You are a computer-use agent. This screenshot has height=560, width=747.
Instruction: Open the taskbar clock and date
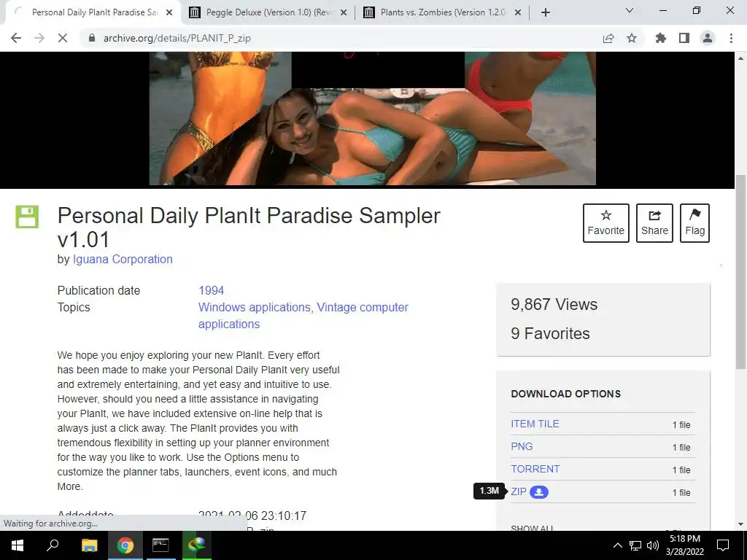(x=684, y=545)
